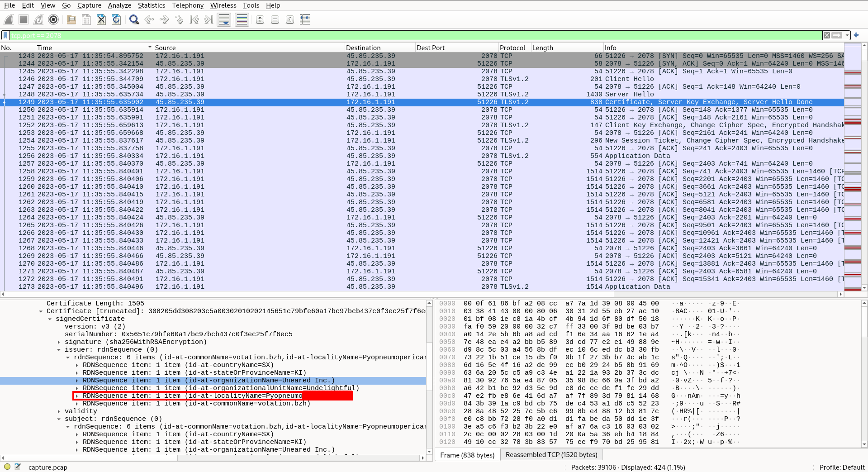Click the Resize columns to fit icon
This screenshot has width=868, height=472.
click(x=305, y=19)
